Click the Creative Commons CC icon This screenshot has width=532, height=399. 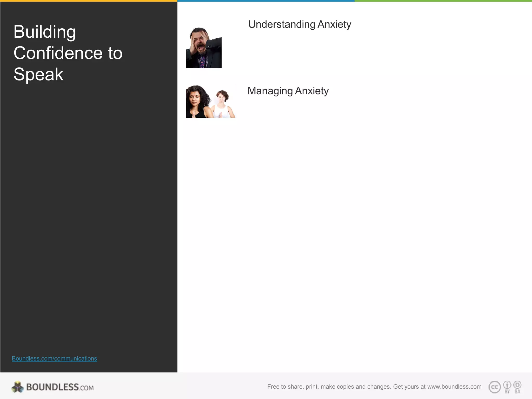494,387
